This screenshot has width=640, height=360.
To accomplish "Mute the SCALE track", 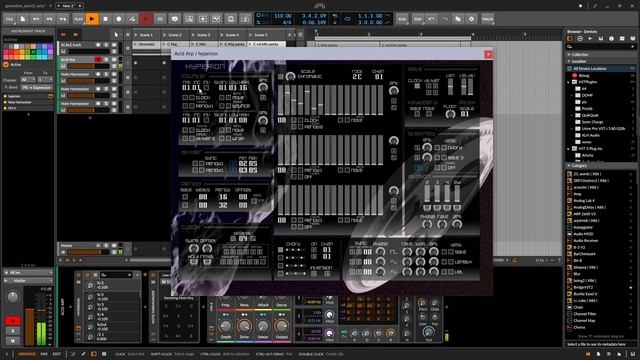I will (x=114, y=44).
